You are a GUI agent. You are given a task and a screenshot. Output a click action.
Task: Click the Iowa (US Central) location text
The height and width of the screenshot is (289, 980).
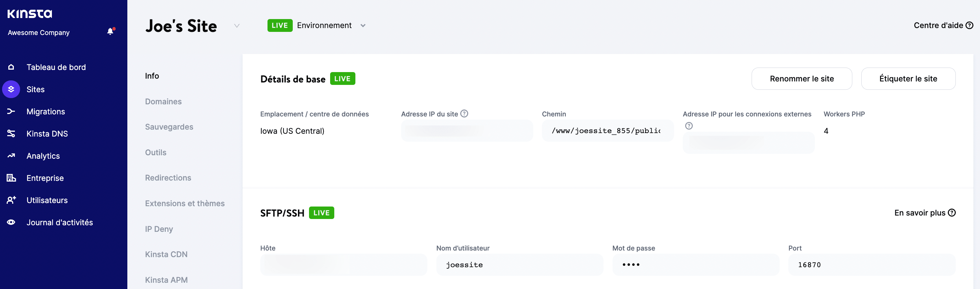[x=292, y=131]
